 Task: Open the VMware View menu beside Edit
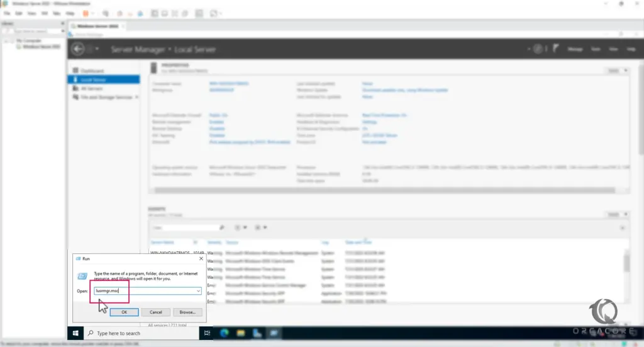pyautogui.click(x=31, y=14)
